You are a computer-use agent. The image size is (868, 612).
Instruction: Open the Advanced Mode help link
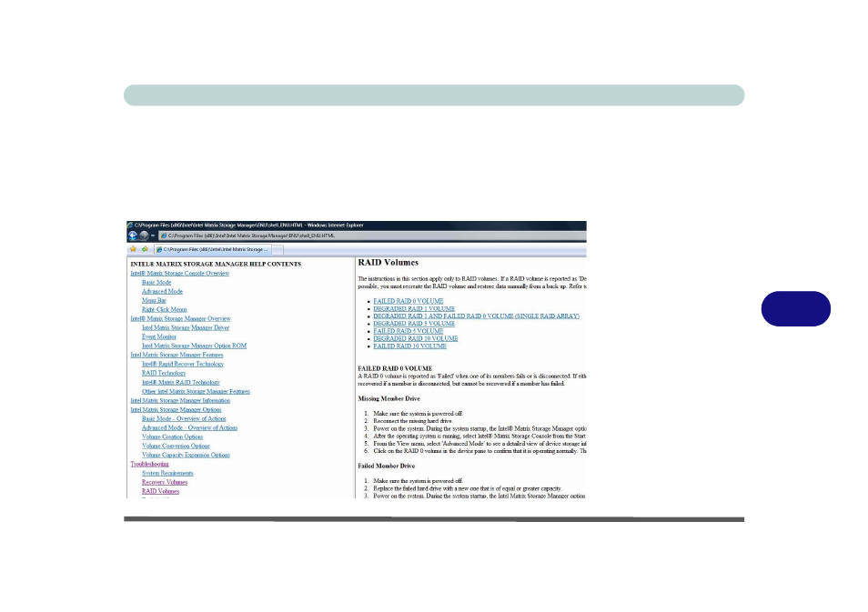(x=162, y=292)
